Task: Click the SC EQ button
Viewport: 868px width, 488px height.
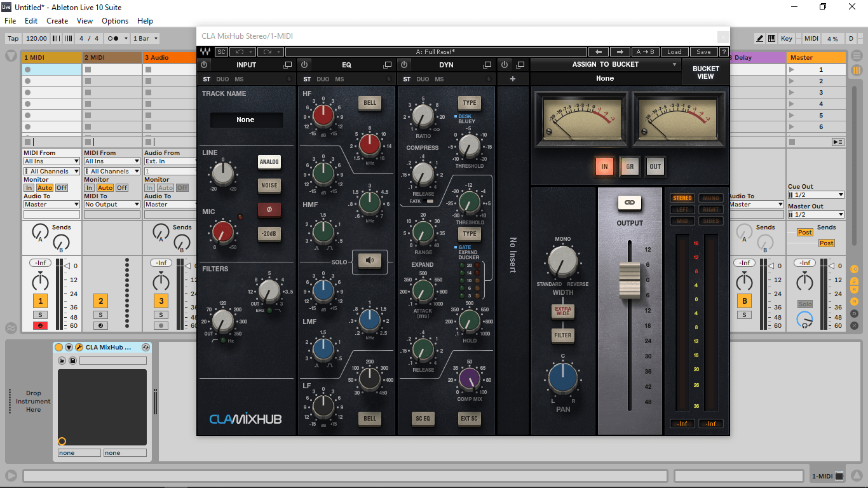Action: (423, 418)
